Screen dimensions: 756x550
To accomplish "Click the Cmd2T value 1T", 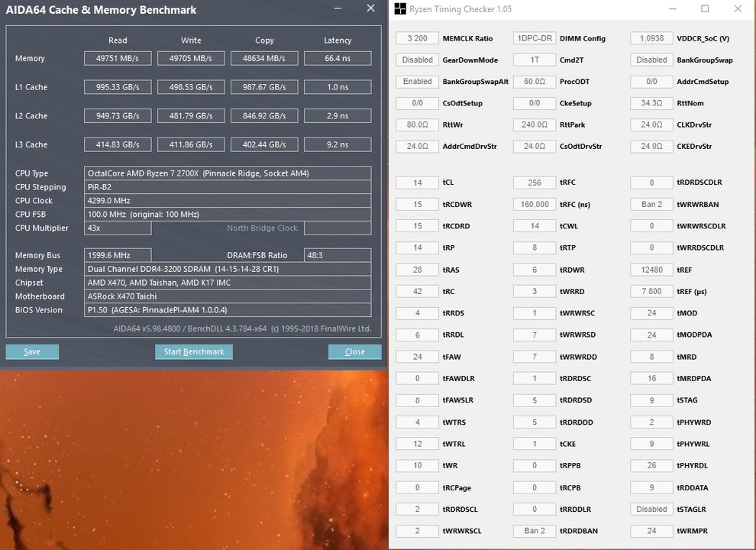I will [535, 60].
